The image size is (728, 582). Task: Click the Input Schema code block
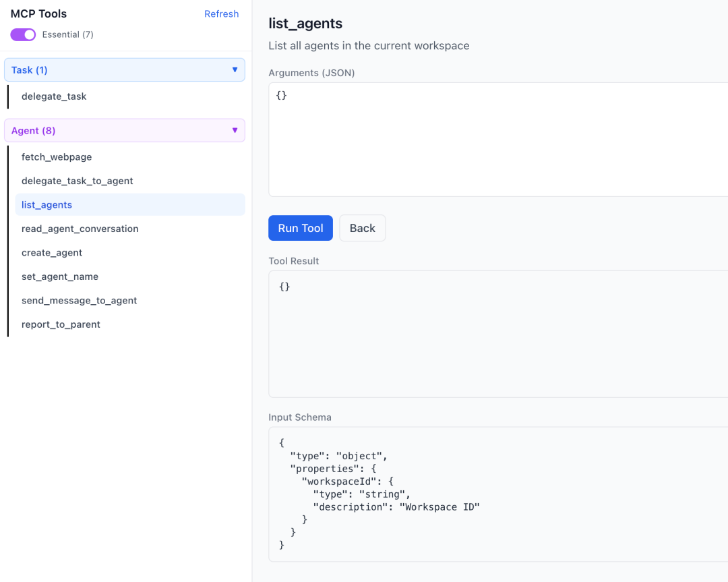pyautogui.click(x=498, y=494)
